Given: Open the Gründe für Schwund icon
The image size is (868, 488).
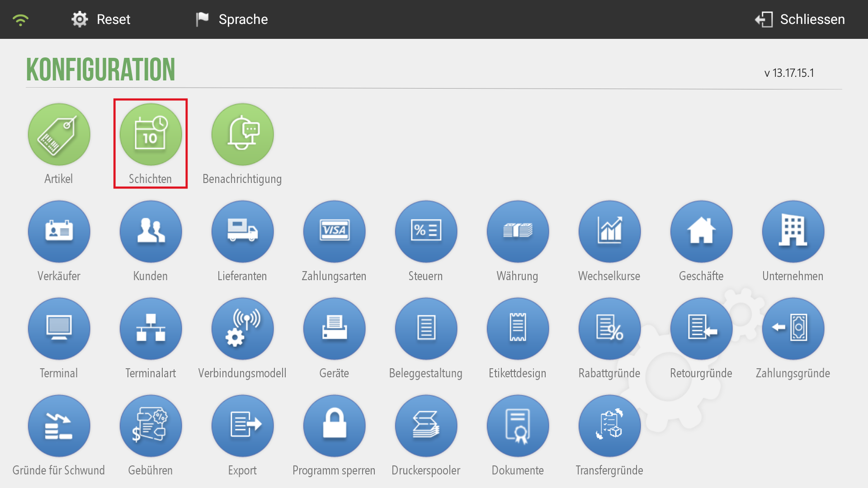Looking at the screenshot, I should pos(59,426).
